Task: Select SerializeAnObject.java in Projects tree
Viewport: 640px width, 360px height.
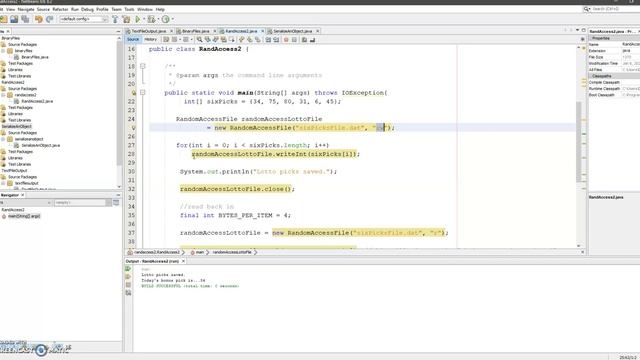Action: (40, 145)
